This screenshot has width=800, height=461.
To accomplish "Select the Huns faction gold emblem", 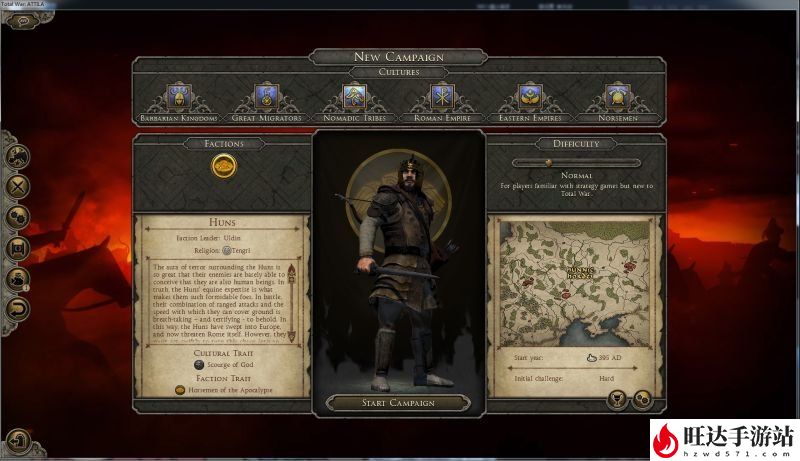I will click(x=224, y=166).
